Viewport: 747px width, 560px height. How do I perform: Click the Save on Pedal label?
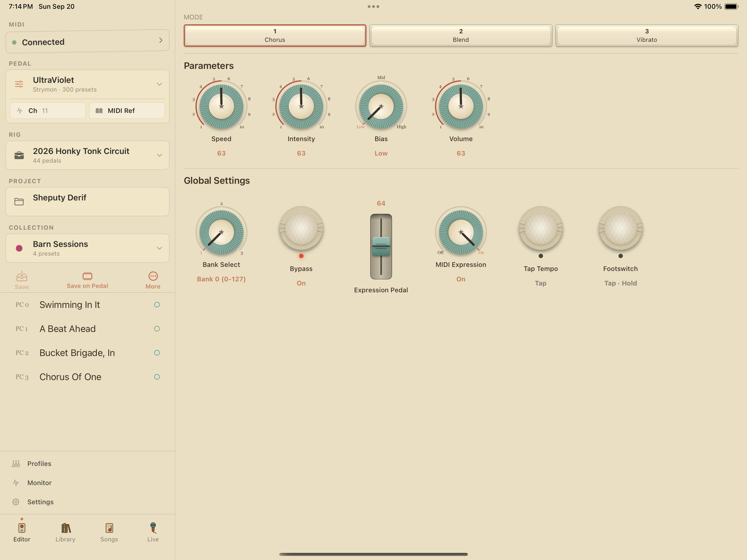pos(87,286)
